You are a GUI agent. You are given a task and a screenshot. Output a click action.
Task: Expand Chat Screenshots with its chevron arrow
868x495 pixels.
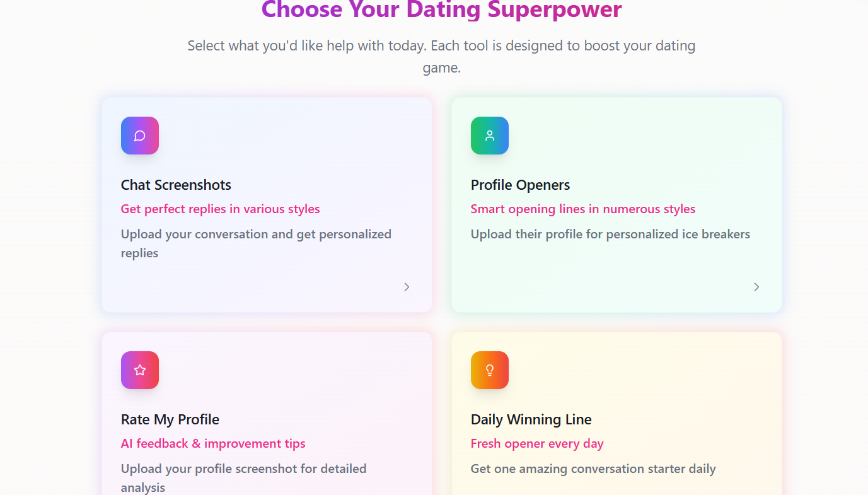[407, 287]
